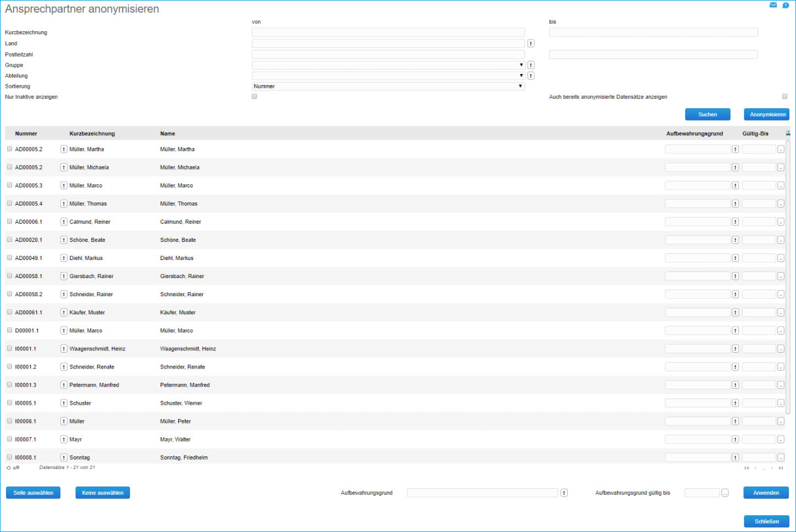The height and width of the screenshot is (532, 796).
Task: Click the name Schneider, Renate in Name column
Action: coord(183,367)
